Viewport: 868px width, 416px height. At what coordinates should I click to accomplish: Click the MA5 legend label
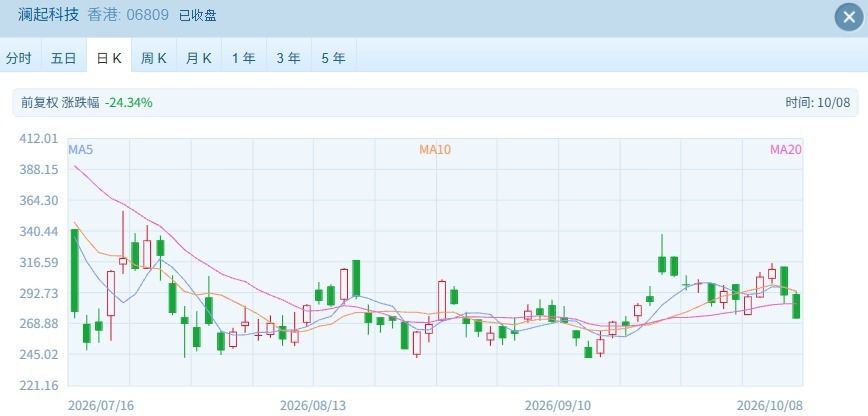coord(79,150)
